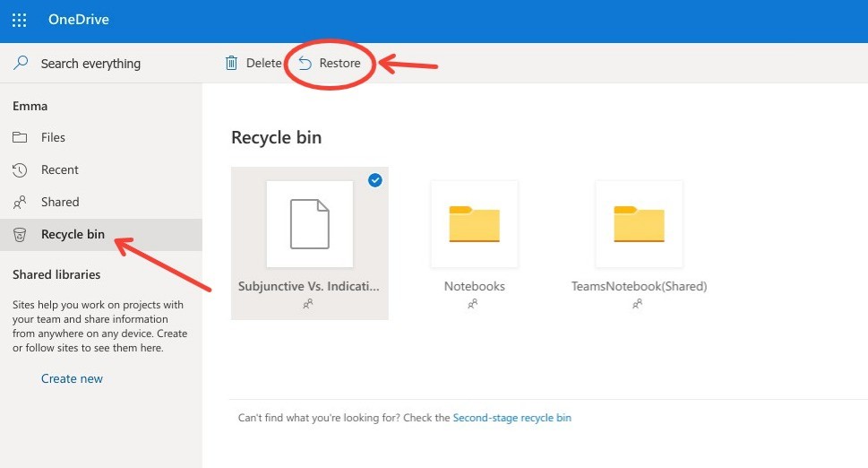Image resolution: width=868 pixels, height=468 pixels.
Task: Select the TeamsNotebook(Shared) folder thumbnail
Action: [x=639, y=224]
